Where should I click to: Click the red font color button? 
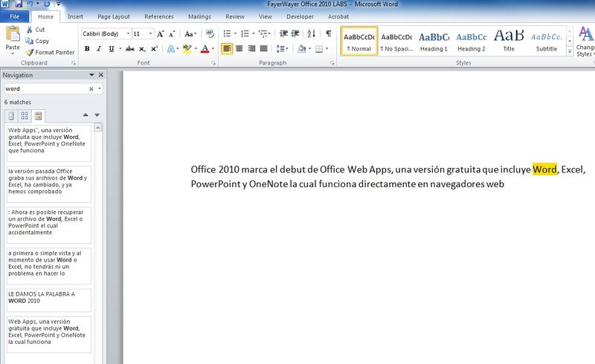coord(205,49)
